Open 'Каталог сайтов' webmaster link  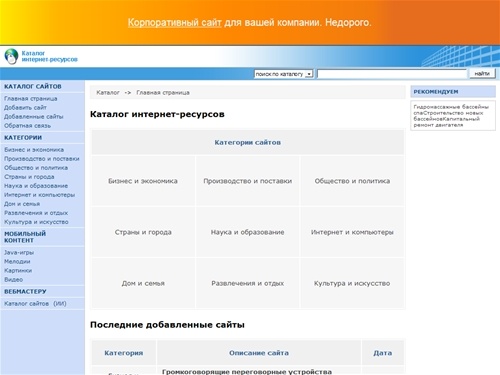[26, 304]
